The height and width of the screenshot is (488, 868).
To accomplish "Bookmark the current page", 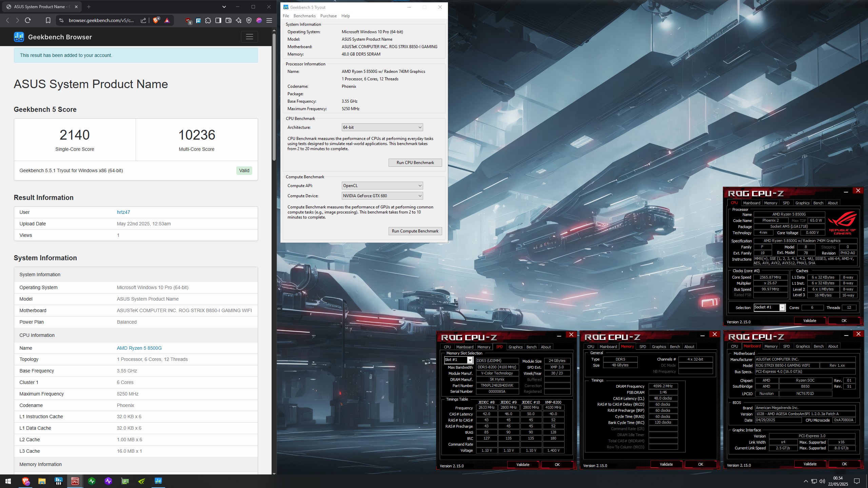I will pyautogui.click(x=48, y=20).
